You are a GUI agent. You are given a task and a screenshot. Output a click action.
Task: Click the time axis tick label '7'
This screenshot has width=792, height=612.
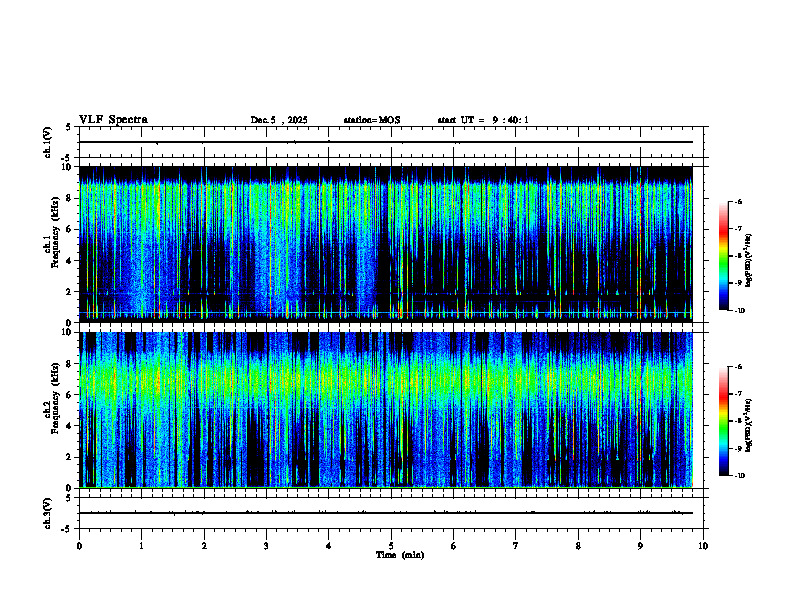pyautogui.click(x=516, y=546)
